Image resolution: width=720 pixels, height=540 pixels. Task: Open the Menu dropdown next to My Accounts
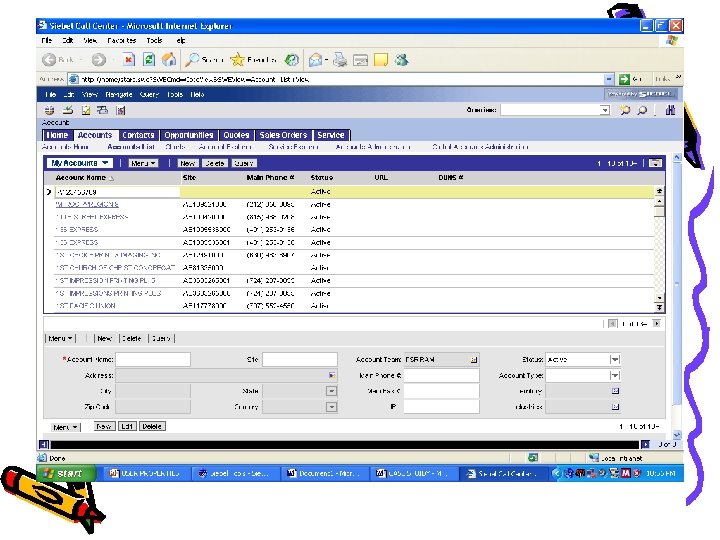coord(143,163)
